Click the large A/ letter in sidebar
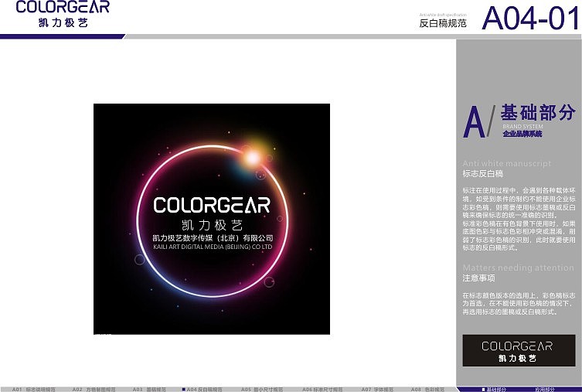 (x=478, y=121)
